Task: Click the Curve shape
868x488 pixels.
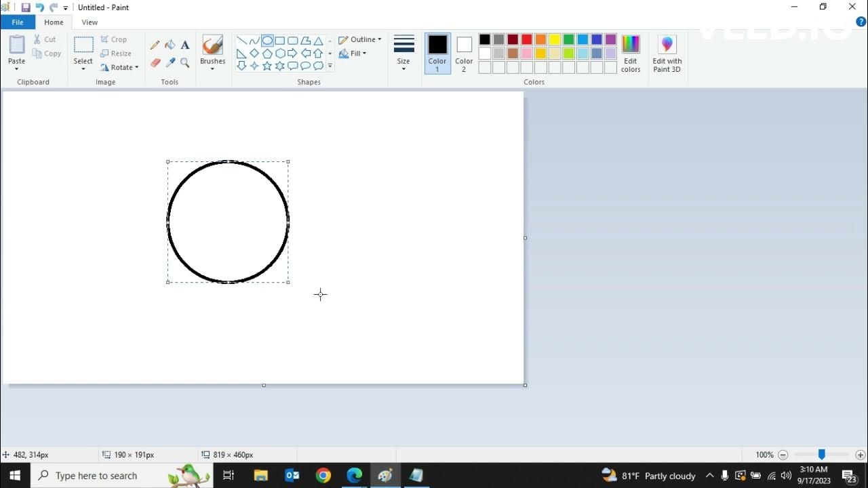Action: [x=254, y=41]
